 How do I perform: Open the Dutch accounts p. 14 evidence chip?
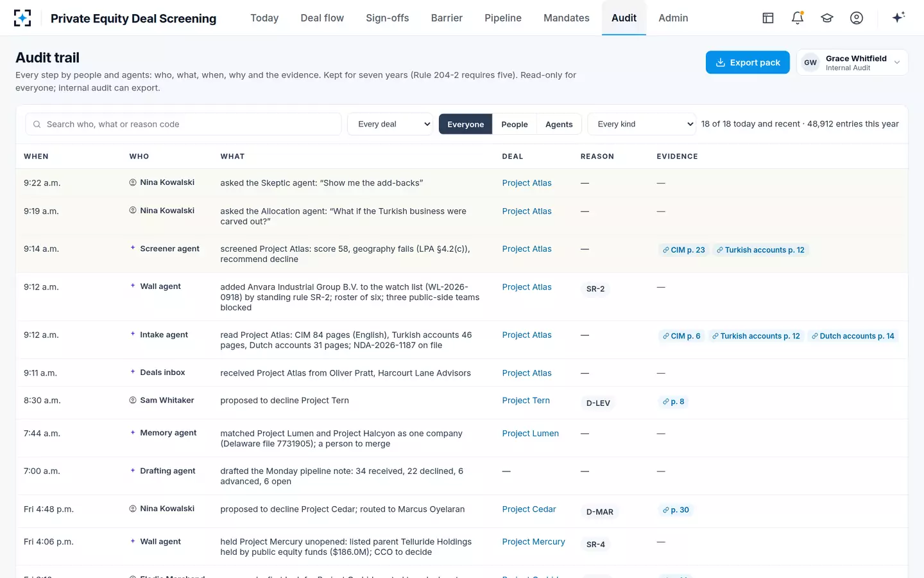pyautogui.click(x=853, y=336)
